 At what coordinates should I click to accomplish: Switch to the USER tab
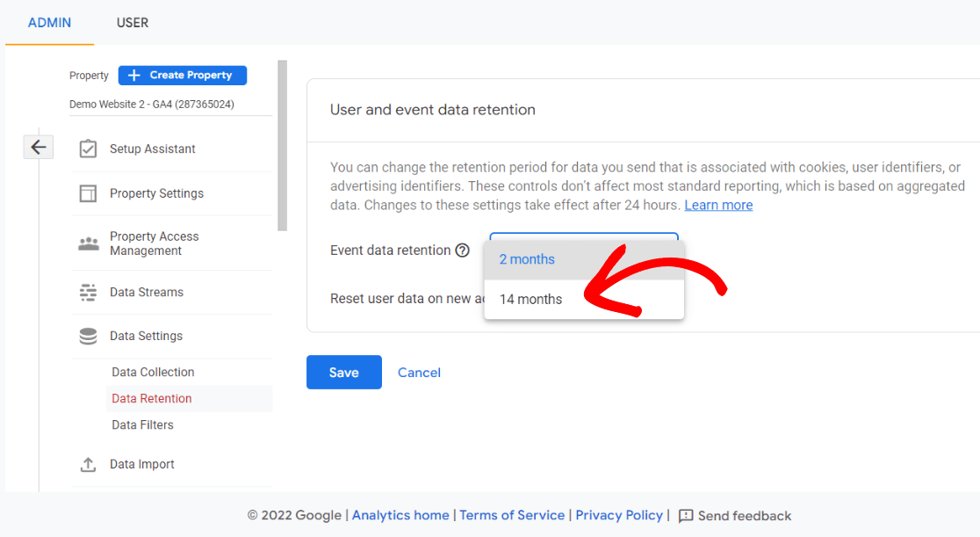click(132, 23)
